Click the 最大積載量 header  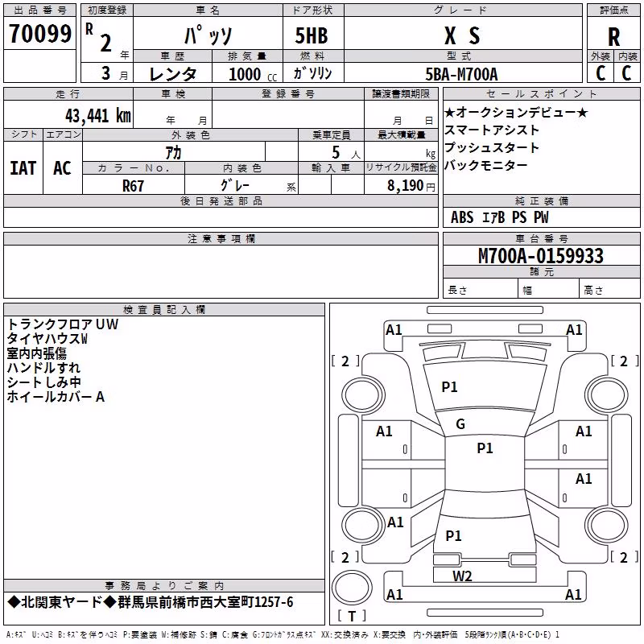click(401, 134)
